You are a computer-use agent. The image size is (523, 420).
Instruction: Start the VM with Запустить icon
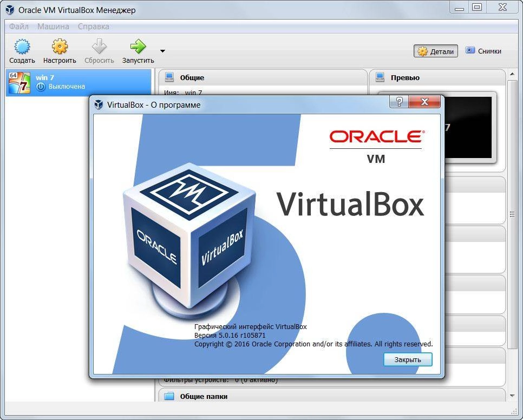tap(138, 47)
